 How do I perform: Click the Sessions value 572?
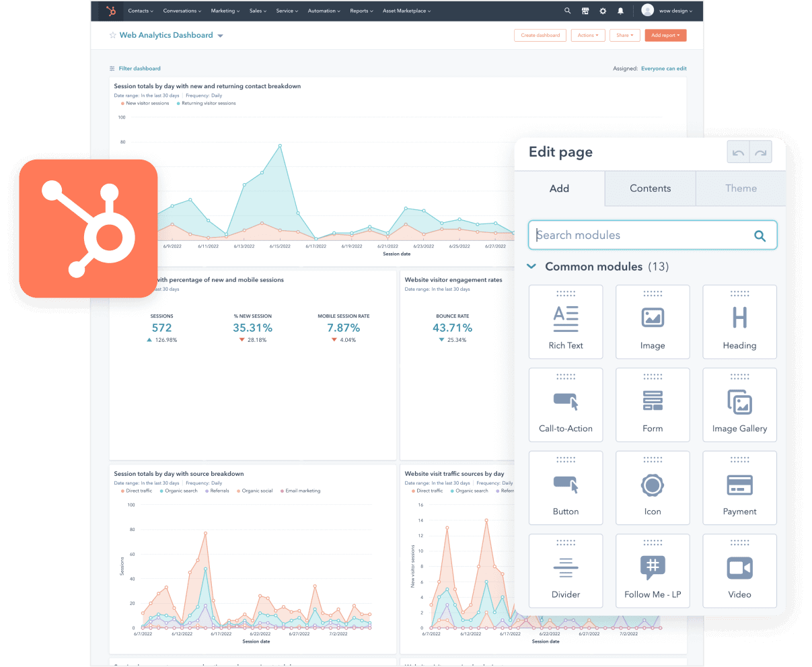coord(162,328)
